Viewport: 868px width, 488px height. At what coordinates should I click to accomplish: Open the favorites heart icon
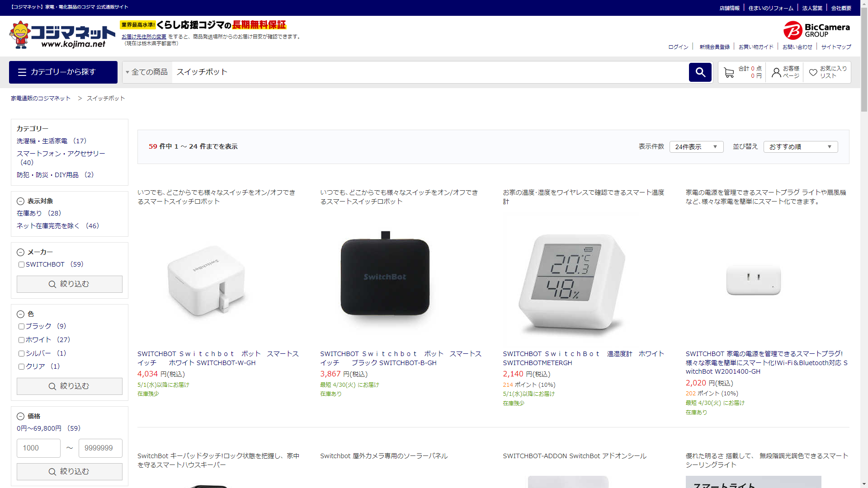[813, 72]
